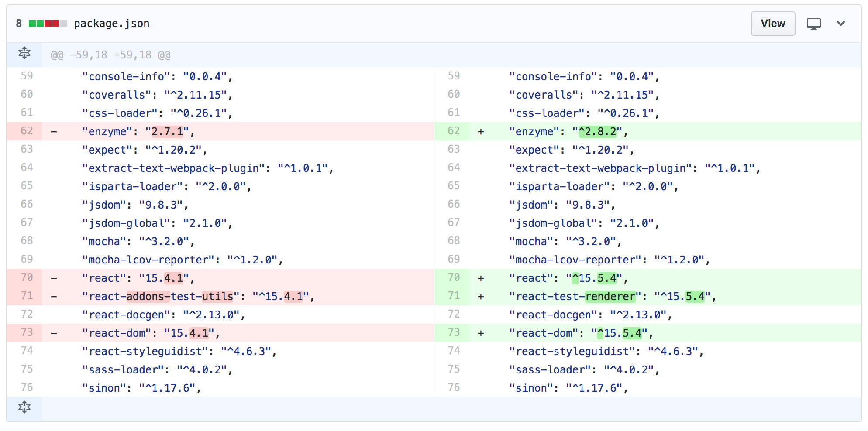Click added react-test-renderer code line
Screen dimensions: 868x431
coord(613,297)
